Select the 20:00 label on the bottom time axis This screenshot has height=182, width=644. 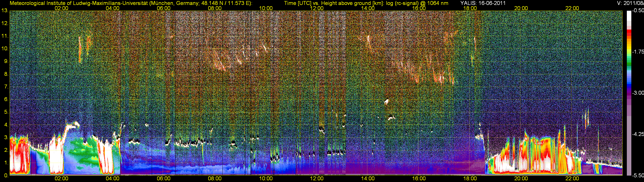pos(521,179)
